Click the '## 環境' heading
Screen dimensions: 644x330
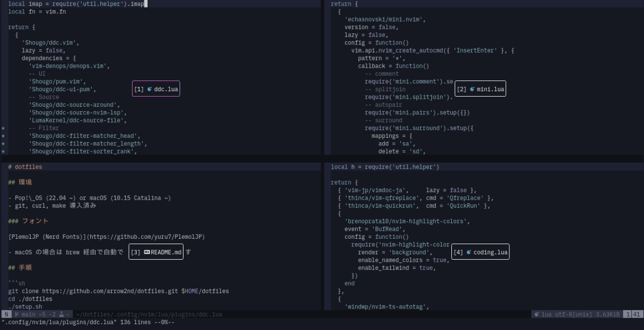[x=20, y=182]
